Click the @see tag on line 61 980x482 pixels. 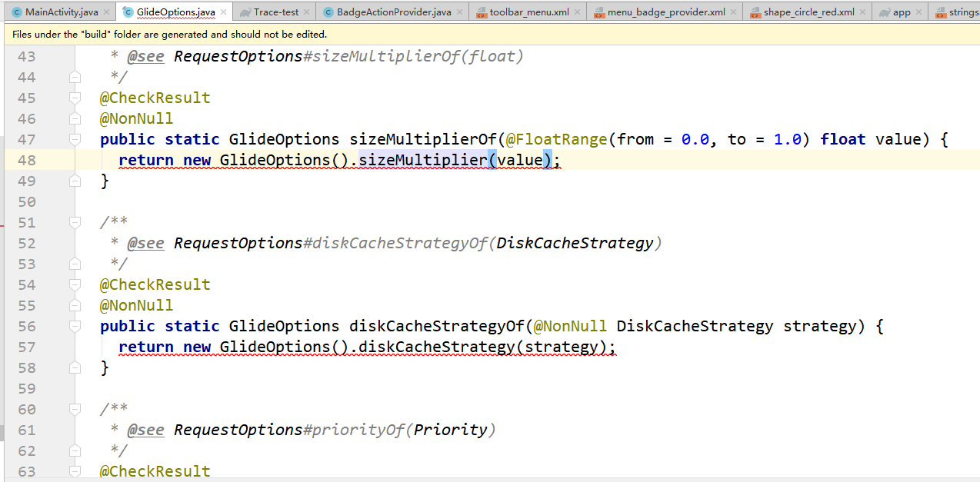pos(145,430)
